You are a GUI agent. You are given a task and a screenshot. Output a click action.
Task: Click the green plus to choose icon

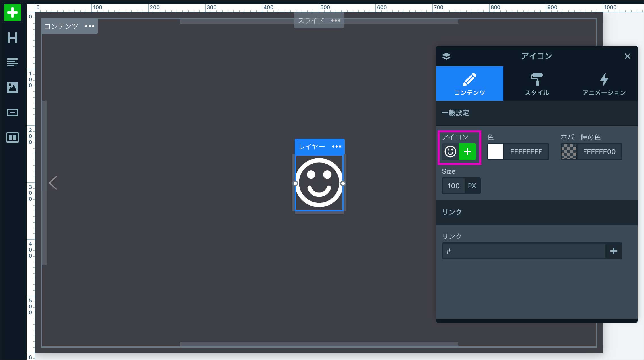(x=467, y=152)
